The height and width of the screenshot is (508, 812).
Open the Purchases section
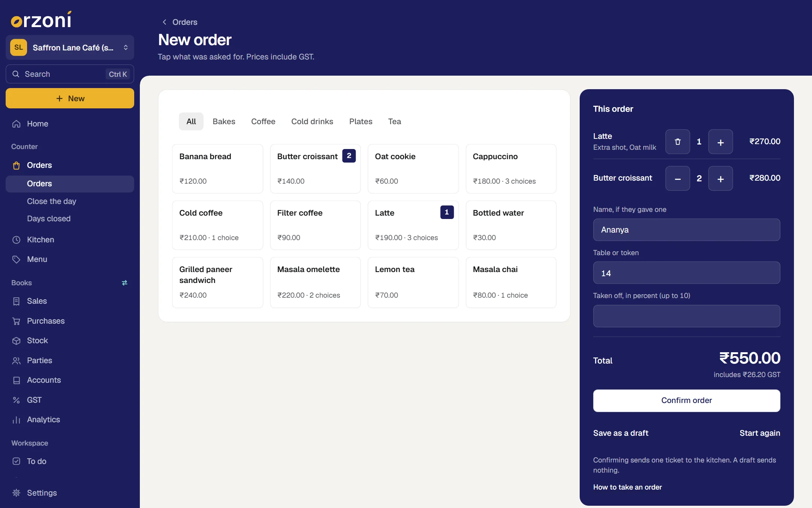pyautogui.click(x=70, y=321)
